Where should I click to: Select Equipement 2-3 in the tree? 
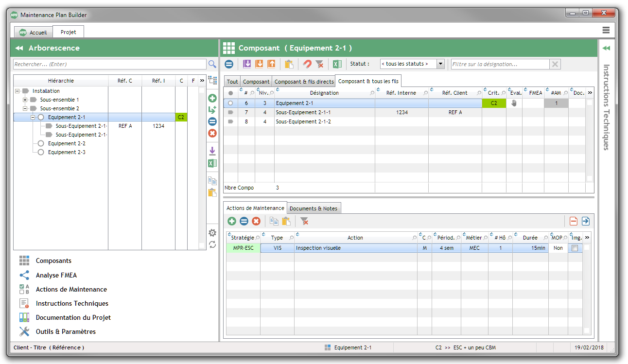point(67,152)
